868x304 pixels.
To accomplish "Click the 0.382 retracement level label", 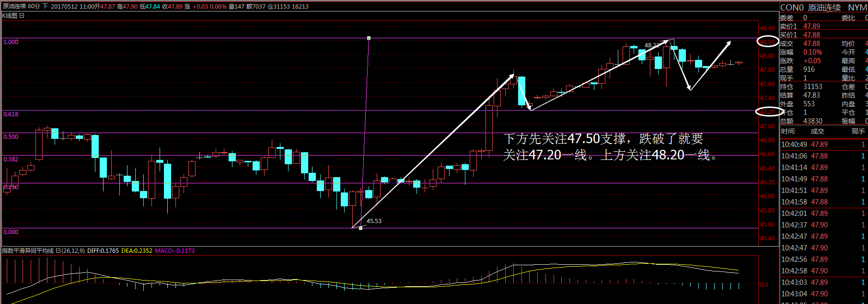I will point(11,159).
